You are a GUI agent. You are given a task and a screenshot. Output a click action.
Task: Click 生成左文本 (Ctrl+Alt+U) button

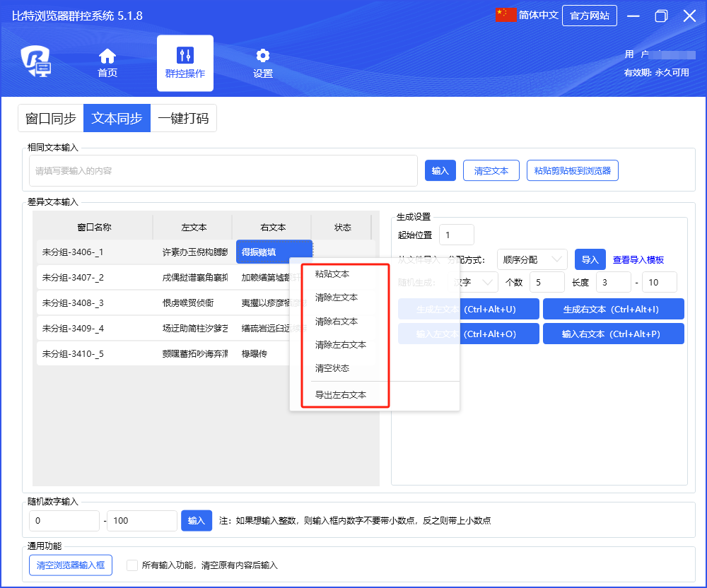[x=469, y=309]
